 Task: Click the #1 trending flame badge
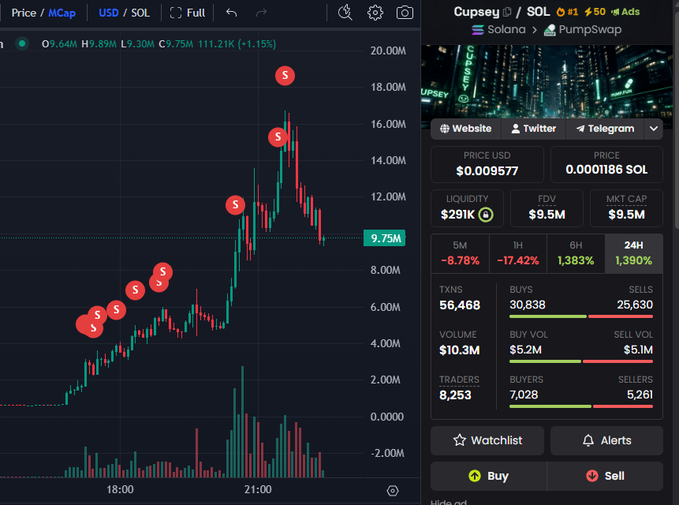pos(567,12)
